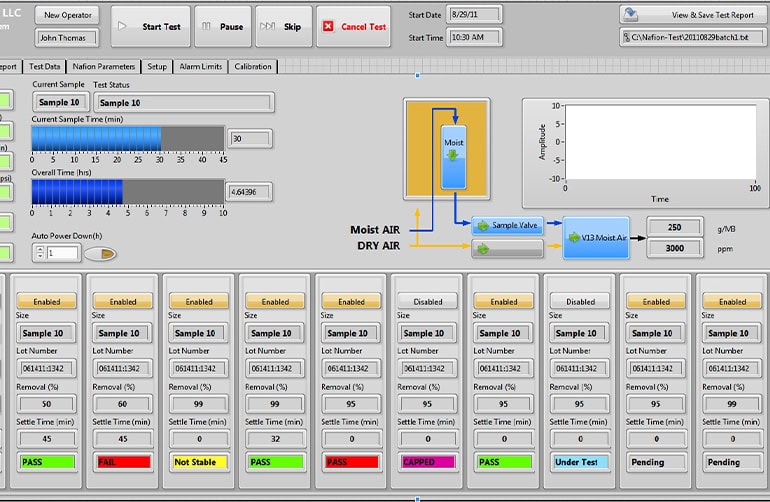Screen dimensions: 770x502
Task: Pause the running test
Action: click(x=220, y=27)
